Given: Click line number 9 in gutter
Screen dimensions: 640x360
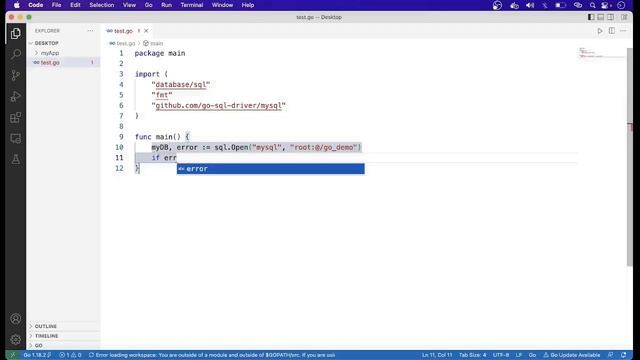Looking at the screenshot, I should (x=121, y=137).
